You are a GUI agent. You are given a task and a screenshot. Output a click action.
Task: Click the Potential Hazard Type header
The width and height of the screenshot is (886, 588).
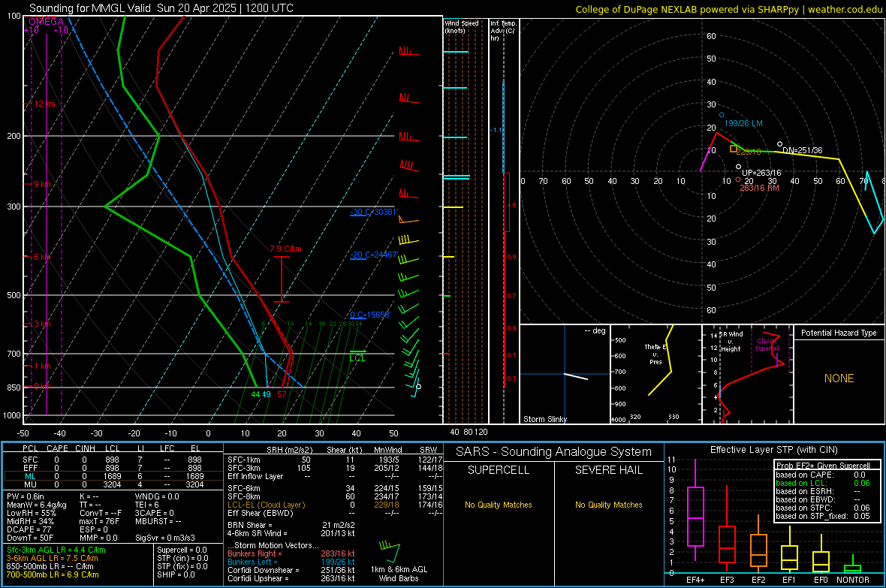click(x=839, y=333)
